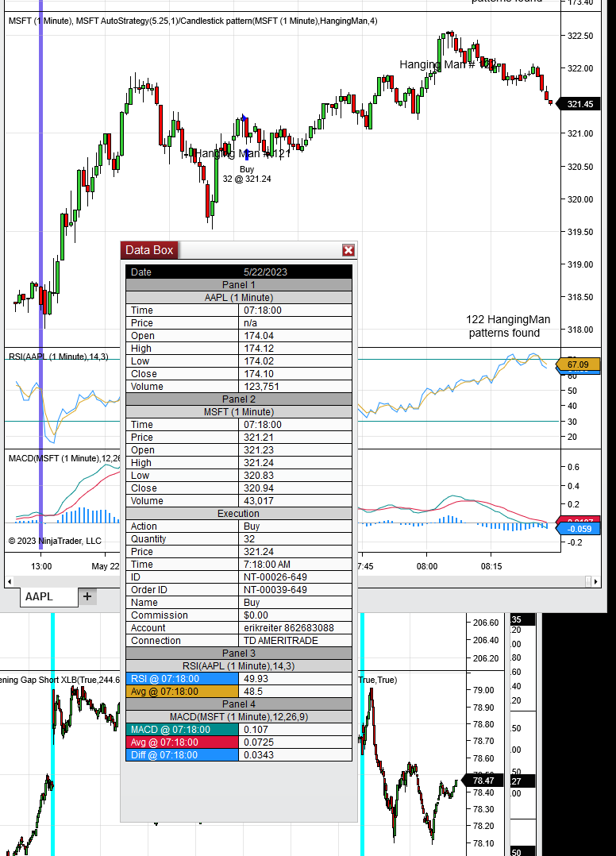Click the -0.059 MACD diff marker

pos(579,529)
